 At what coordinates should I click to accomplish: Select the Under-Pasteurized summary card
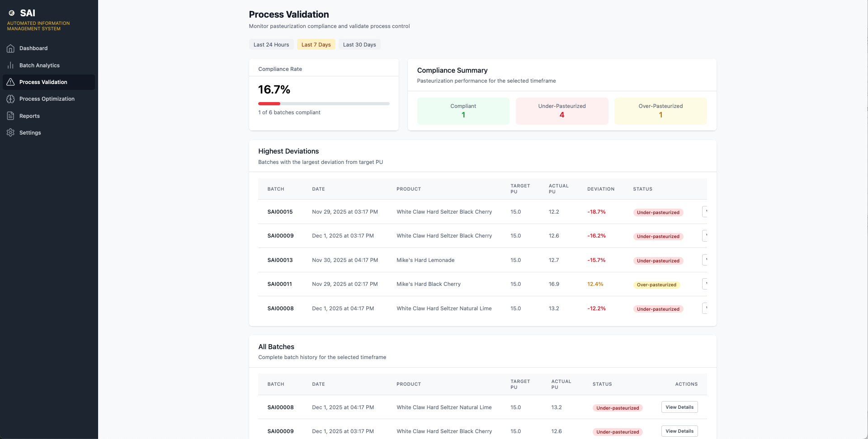562,111
